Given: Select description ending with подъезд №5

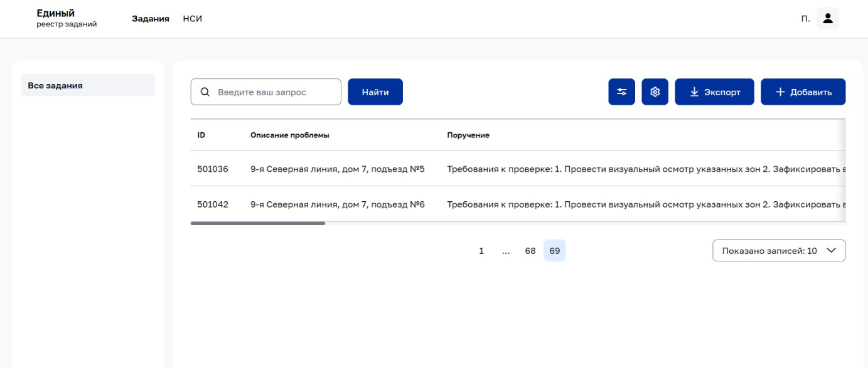Looking at the screenshot, I should click(x=338, y=169).
